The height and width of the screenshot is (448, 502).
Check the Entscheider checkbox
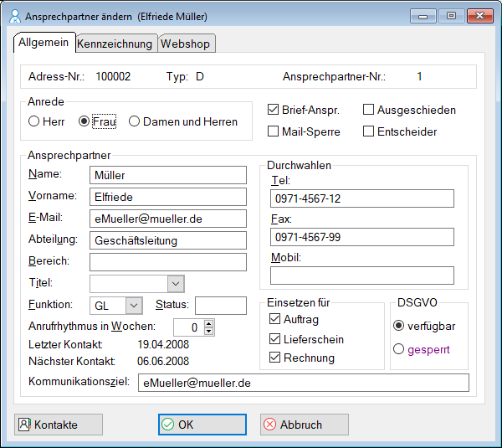pos(369,131)
